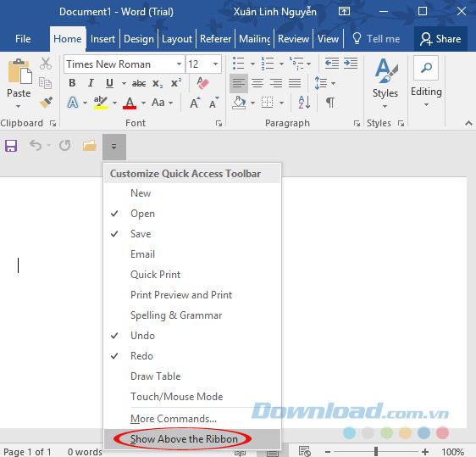Click the Copy icon in Clipboard

(x=45, y=83)
